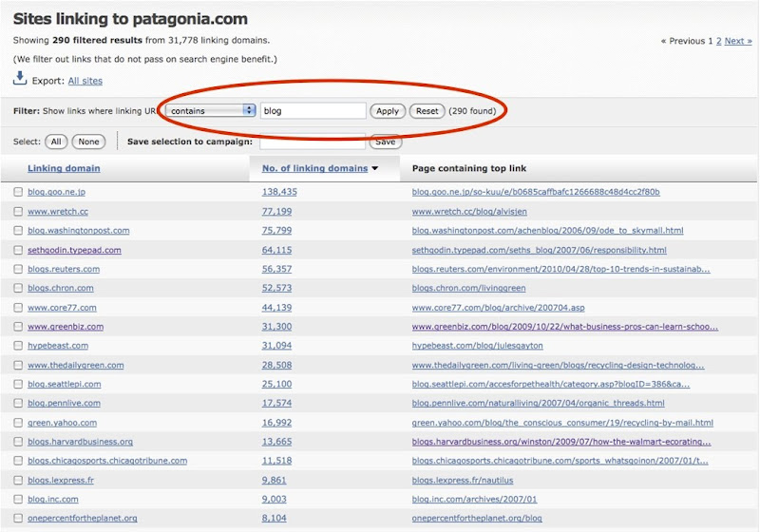This screenshot has width=760, height=532.
Task: Click the filter text field containing 'blog'
Action: click(x=313, y=110)
